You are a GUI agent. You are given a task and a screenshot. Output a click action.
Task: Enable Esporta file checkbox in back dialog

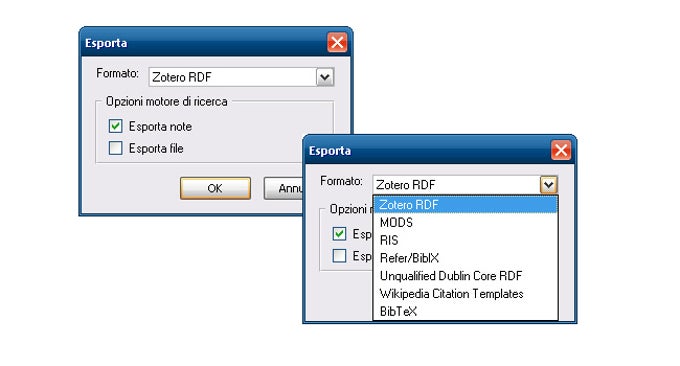(115, 148)
